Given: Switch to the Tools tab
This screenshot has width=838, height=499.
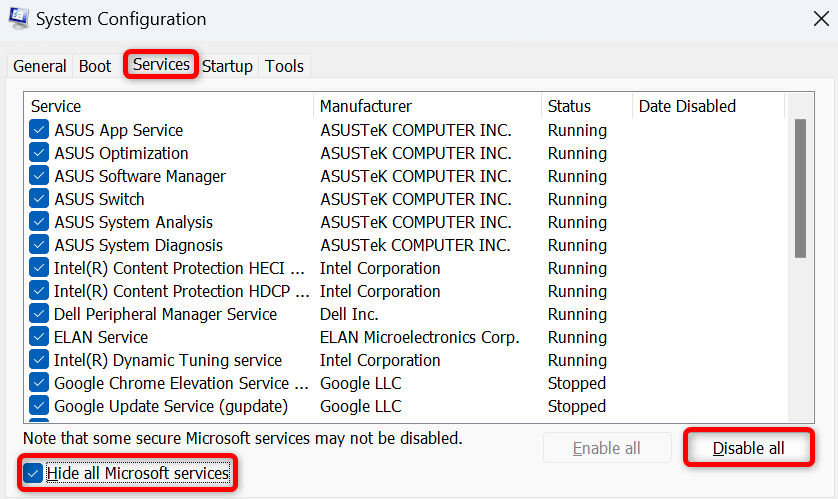Looking at the screenshot, I should click(x=284, y=66).
